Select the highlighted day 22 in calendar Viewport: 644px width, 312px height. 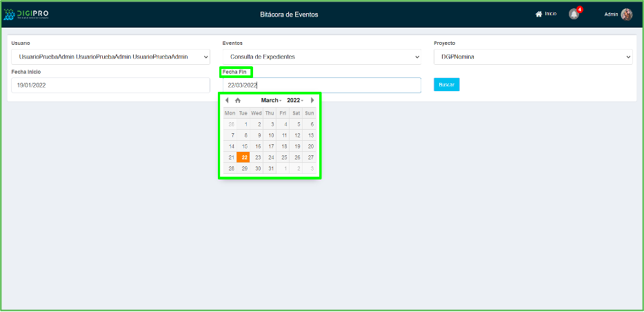244,157
